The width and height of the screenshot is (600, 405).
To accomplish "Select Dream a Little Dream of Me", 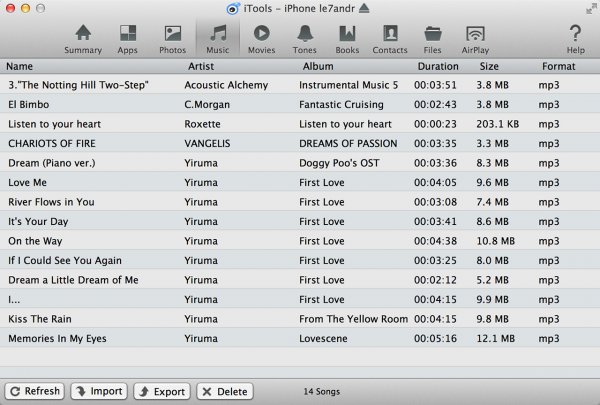I will point(73,280).
